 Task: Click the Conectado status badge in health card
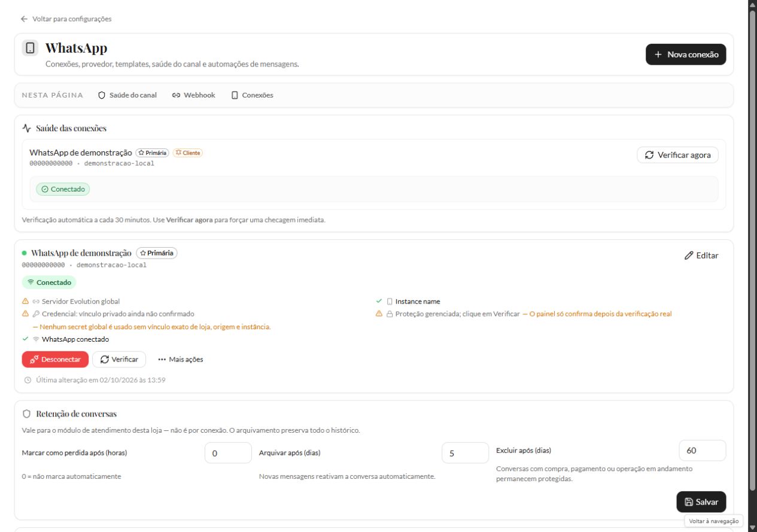(63, 189)
